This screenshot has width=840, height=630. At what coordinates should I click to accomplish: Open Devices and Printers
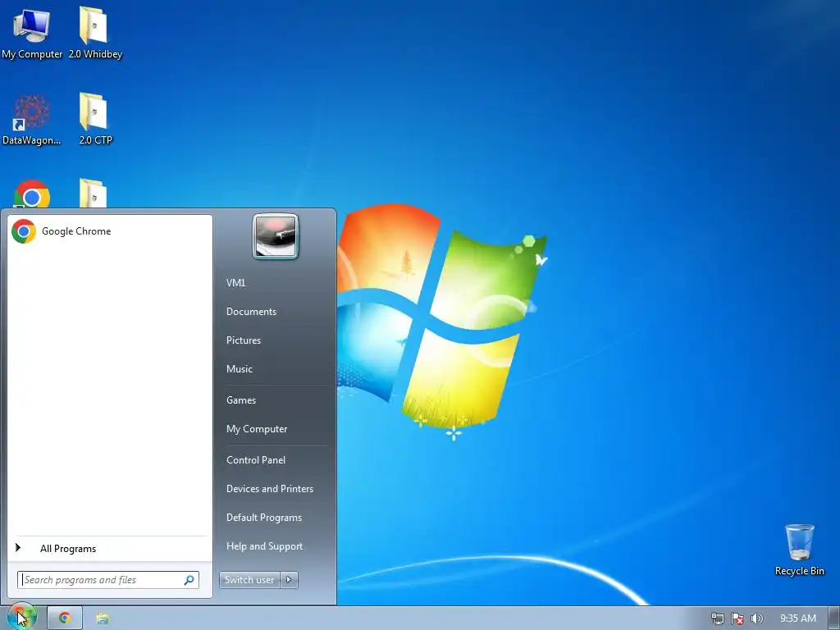(269, 489)
